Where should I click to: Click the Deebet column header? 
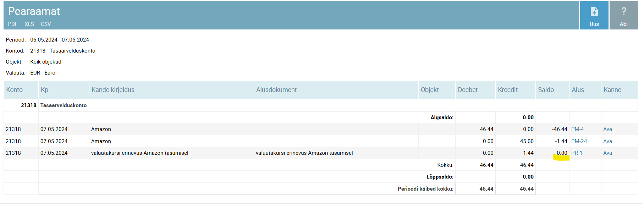tap(468, 90)
